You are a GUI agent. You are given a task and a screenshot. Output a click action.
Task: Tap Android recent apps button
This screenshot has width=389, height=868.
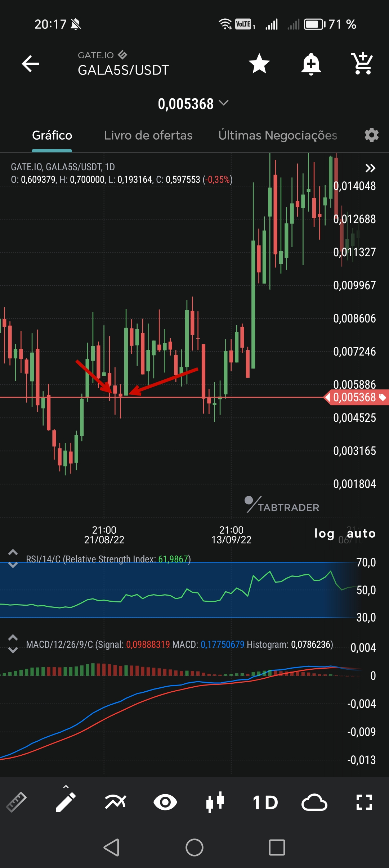point(277,847)
